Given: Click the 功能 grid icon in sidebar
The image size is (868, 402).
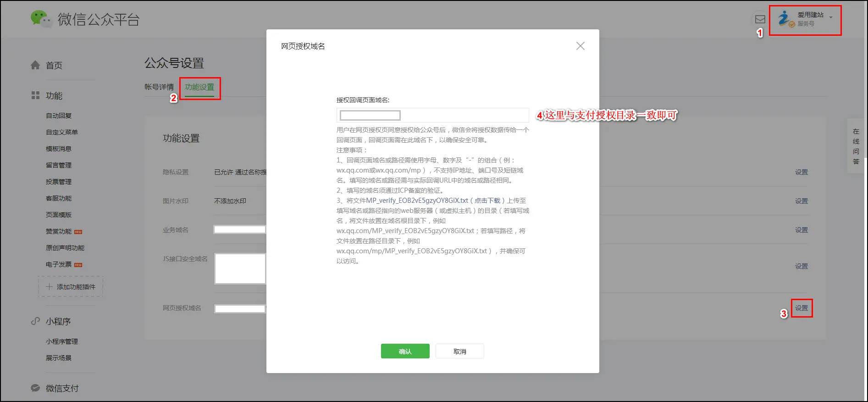Looking at the screenshot, I should click(x=35, y=95).
